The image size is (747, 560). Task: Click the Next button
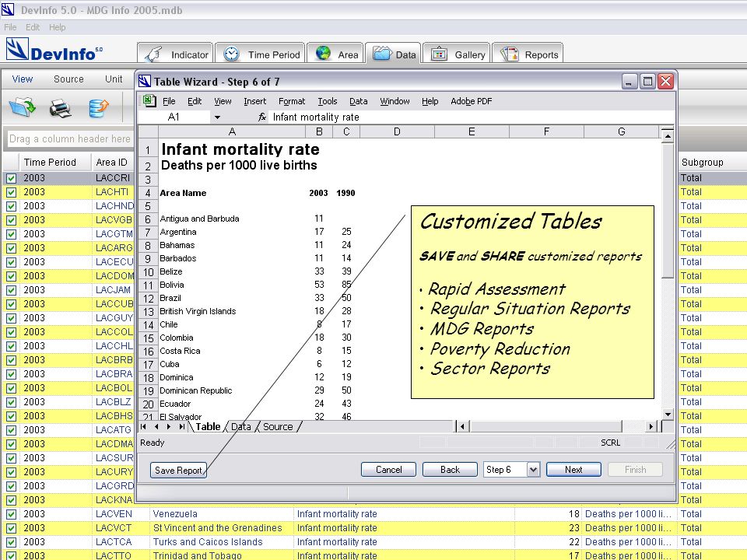[573, 470]
